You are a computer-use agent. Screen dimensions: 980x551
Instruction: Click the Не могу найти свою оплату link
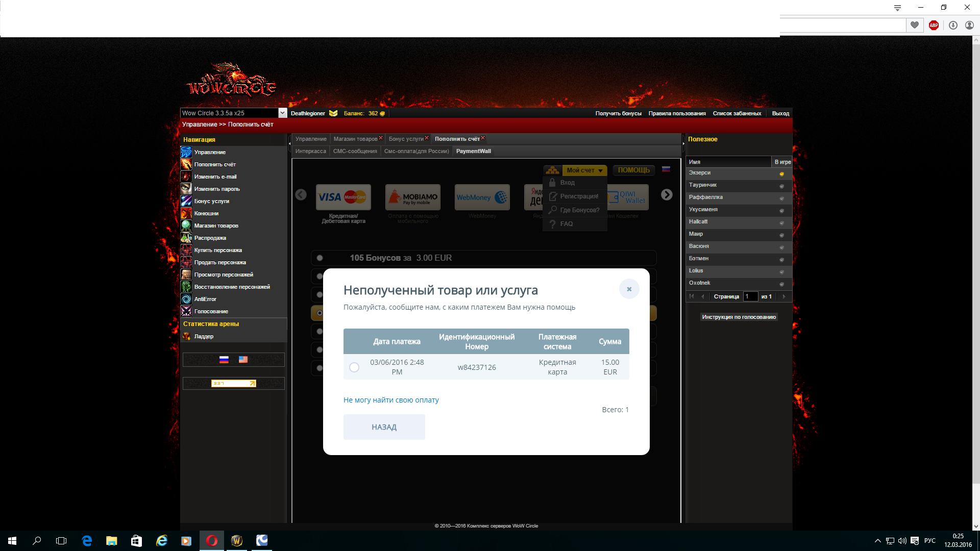tap(391, 400)
